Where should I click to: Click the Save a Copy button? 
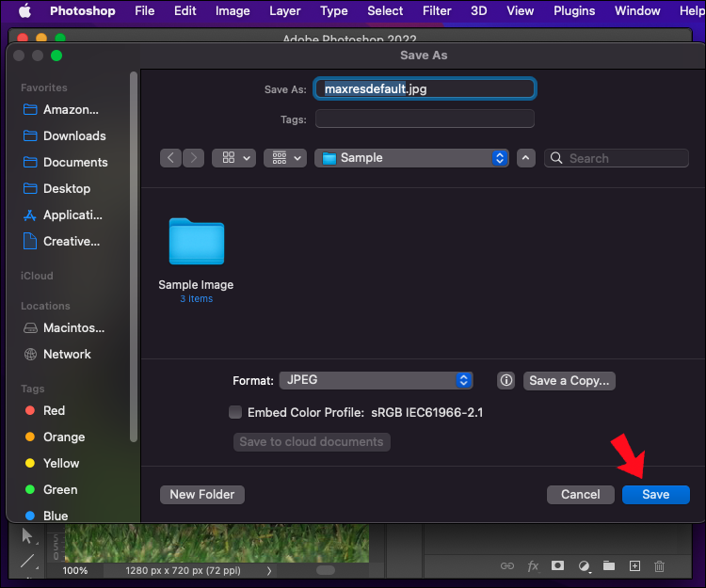[570, 381]
